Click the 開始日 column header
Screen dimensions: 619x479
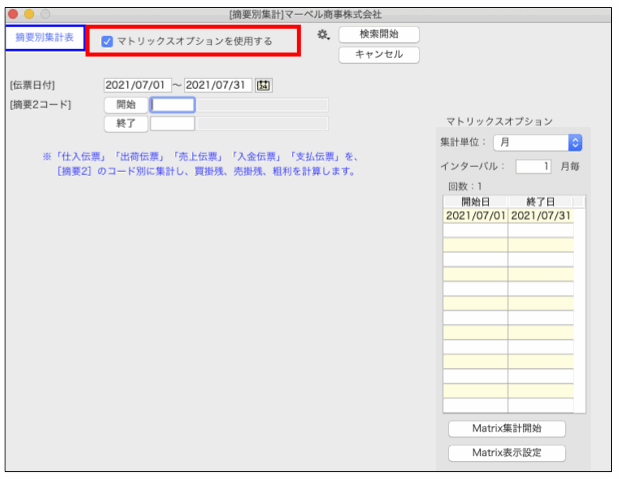click(475, 202)
